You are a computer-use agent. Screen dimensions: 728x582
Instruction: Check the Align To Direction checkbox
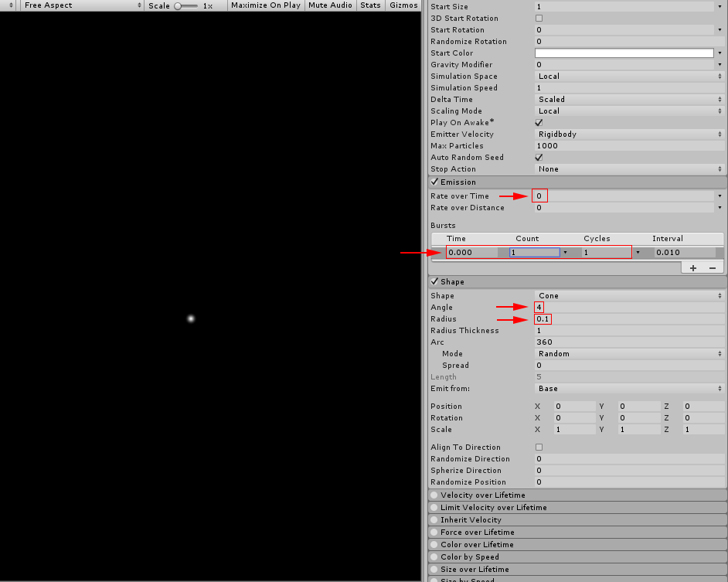539,448
